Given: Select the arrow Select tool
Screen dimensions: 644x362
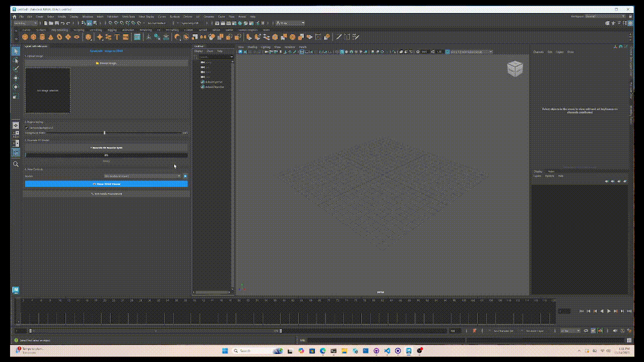Looking at the screenshot, I should [16, 51].
